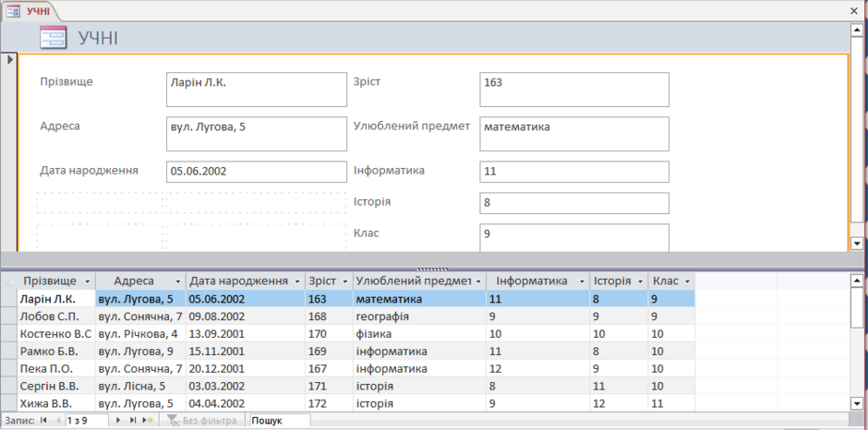Click datasheet scrollbar up arrow
Image resolution: width=868 pixels, height=430 pixels.
tap(856, 281)
